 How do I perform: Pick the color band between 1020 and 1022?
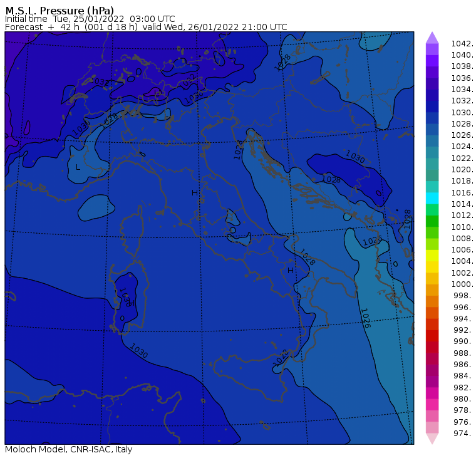tap(432, 164)
